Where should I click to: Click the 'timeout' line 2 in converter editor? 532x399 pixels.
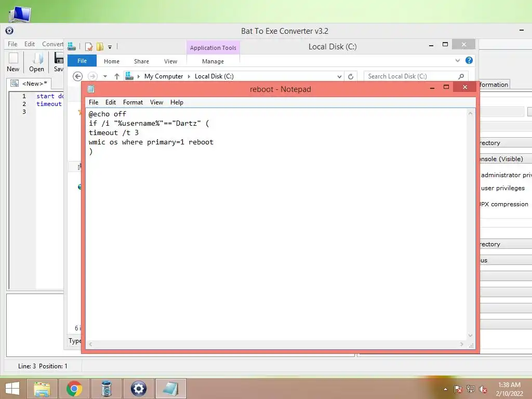49,104
